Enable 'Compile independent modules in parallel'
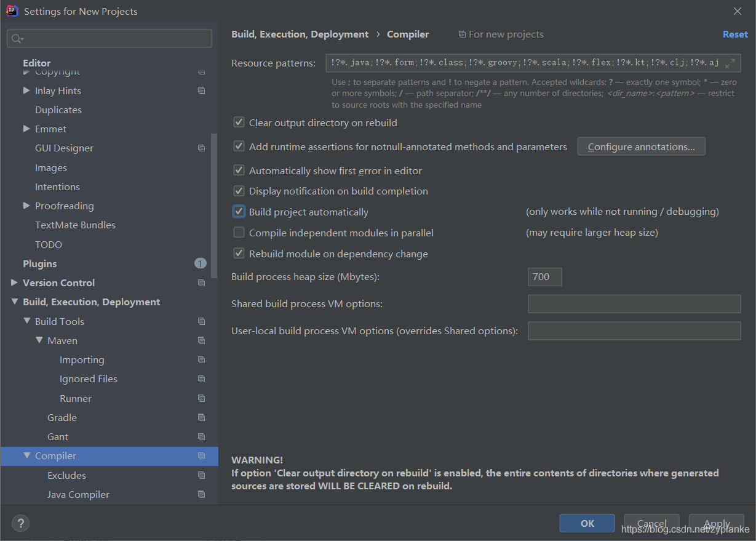Screen dimensions: 756x541 [x=239, y=232]
